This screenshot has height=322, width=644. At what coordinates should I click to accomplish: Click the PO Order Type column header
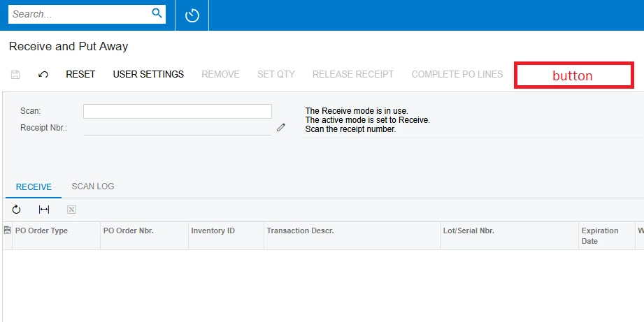click(x=56, y=236)
